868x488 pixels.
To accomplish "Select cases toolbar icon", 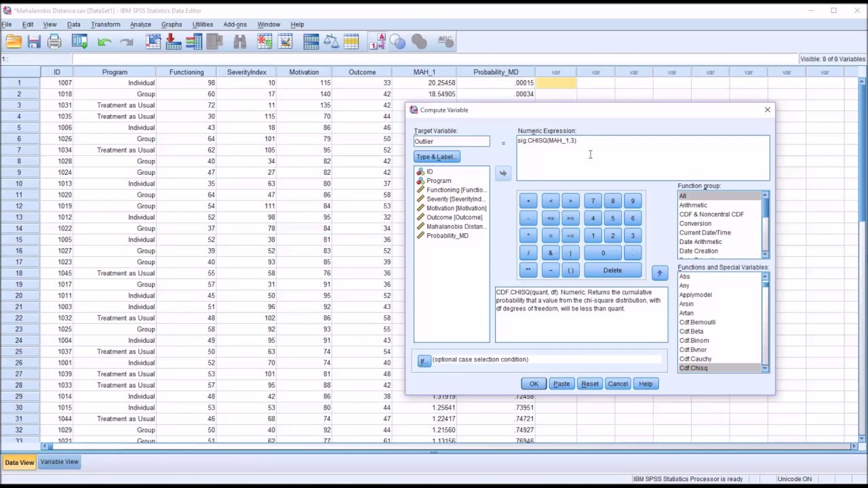I will (351, 42).
